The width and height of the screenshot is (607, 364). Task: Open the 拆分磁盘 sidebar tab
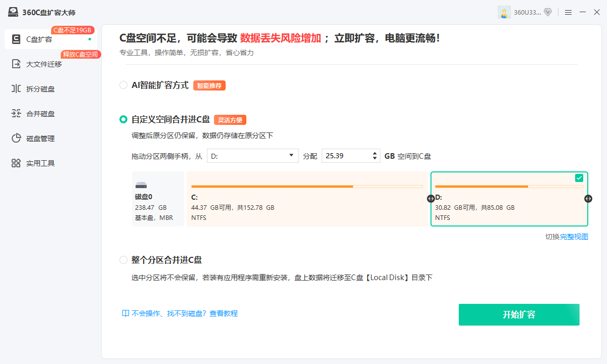click(x=51, y=88)
